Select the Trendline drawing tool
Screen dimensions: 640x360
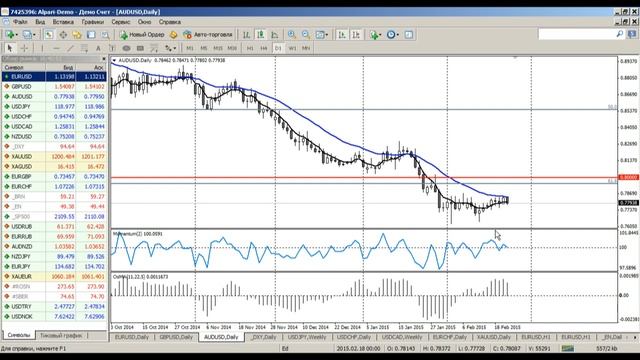70,48
